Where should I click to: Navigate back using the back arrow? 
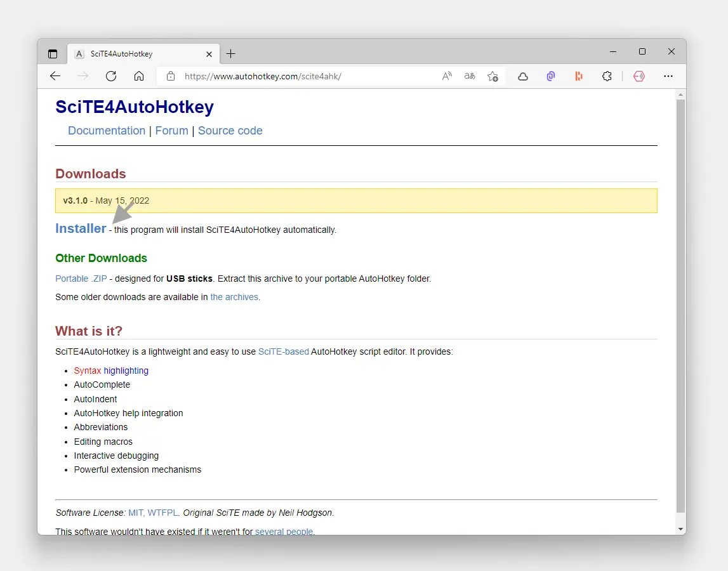tap(55, 76)
